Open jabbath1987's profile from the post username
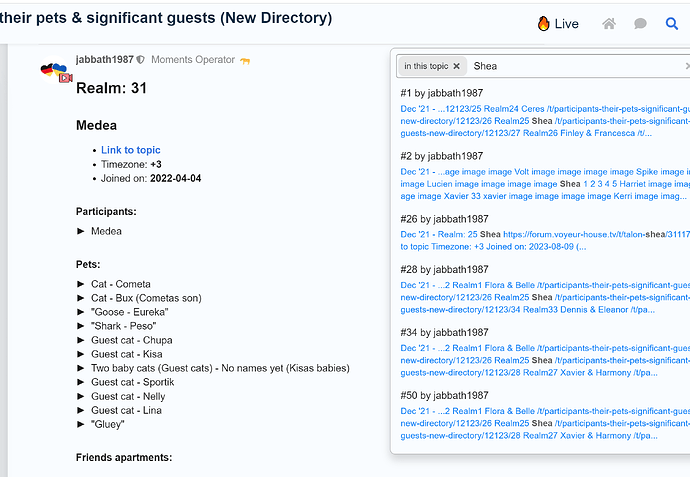690x477 pixels. [105, 60]
